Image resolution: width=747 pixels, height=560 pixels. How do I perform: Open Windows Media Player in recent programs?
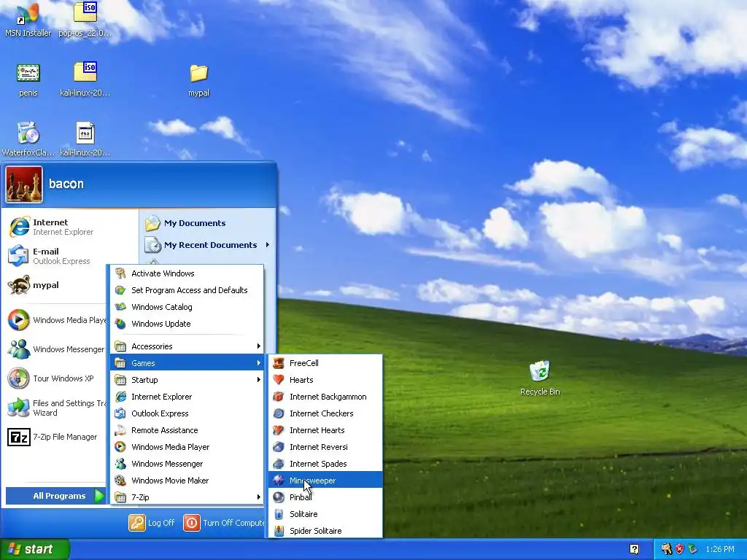(56, 320)
